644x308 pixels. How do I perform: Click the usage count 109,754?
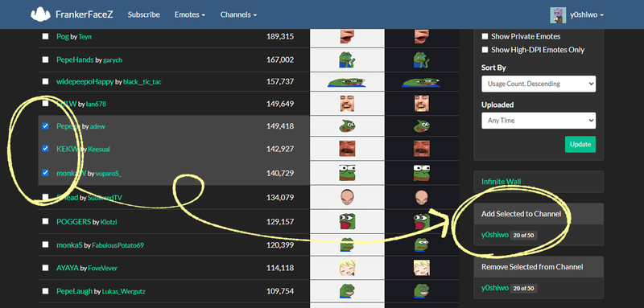(x=280, y=291)
